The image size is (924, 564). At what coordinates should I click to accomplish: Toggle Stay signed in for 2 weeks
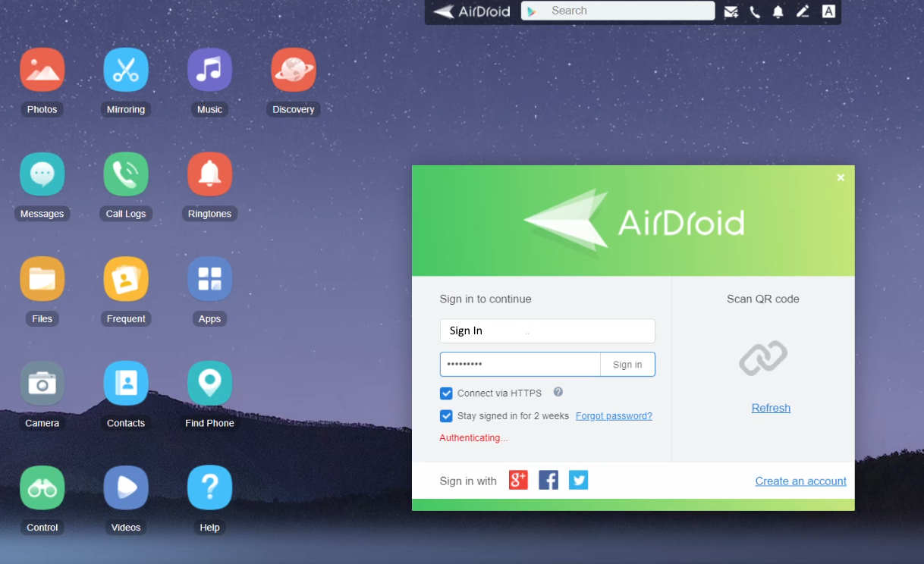[446, 416]
